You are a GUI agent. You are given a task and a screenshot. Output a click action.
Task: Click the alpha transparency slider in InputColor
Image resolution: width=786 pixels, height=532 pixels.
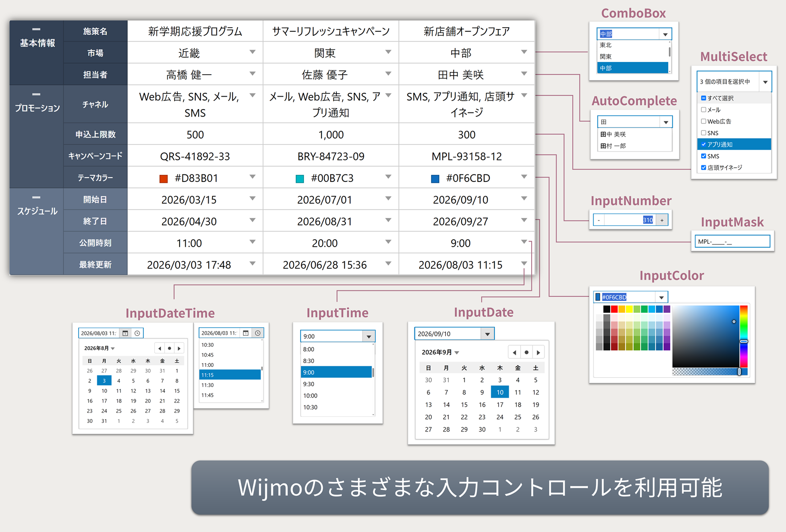pos(710,371)
